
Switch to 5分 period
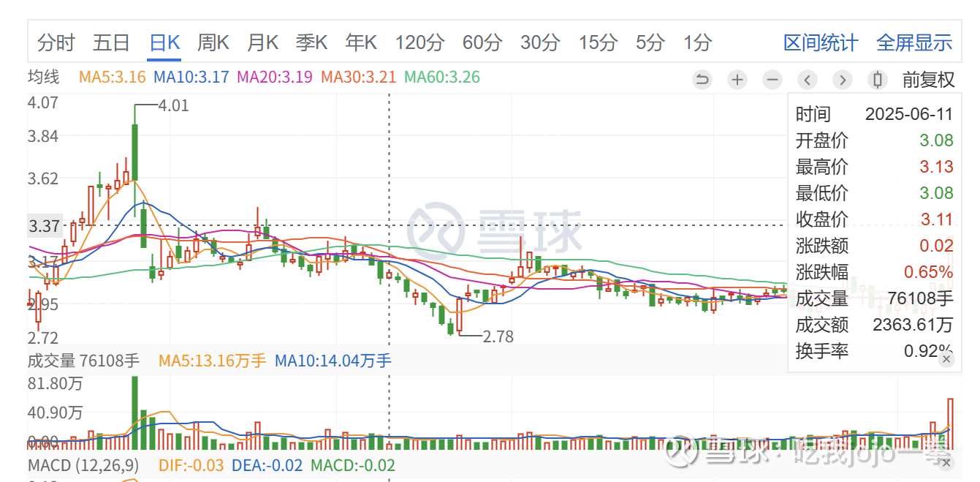(x=650, y=42)
